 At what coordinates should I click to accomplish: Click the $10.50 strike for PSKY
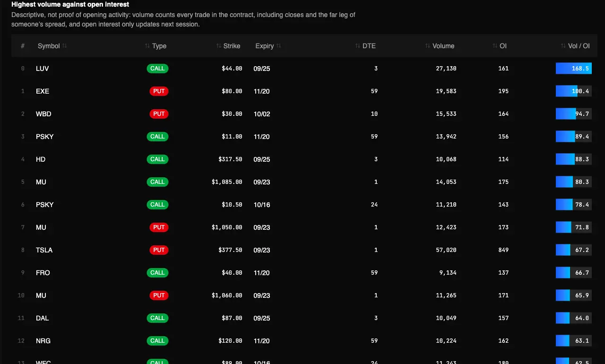(232, 205)
